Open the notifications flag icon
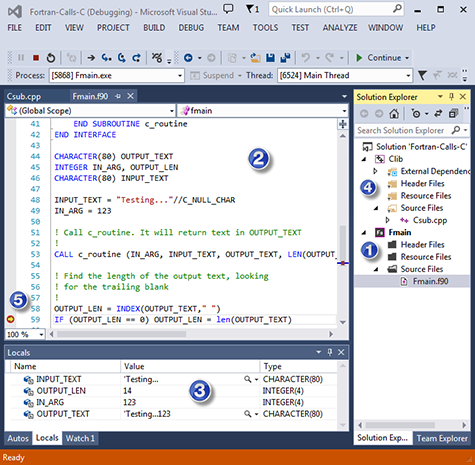The width and height of the screenshot is (475, 465). pos(252,9)
